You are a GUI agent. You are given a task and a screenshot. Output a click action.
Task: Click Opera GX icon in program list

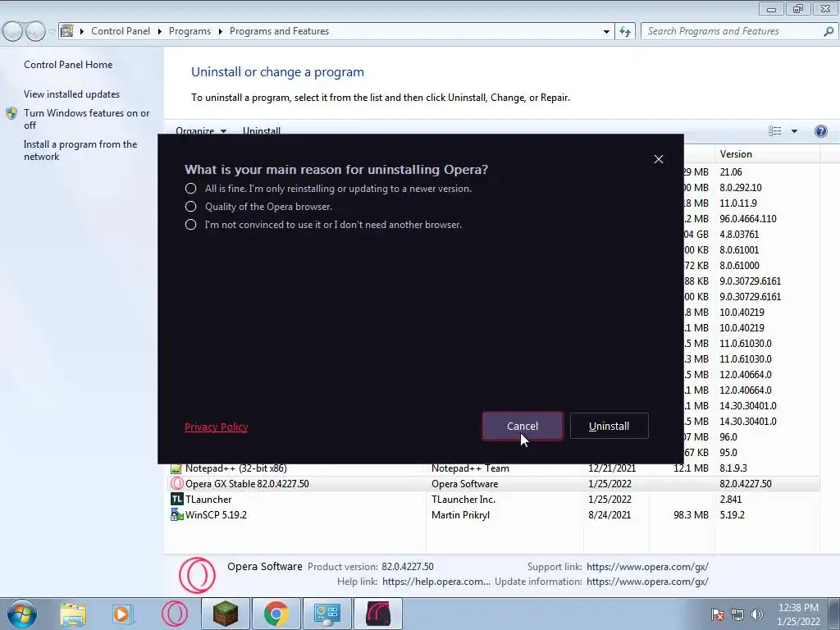(x=176, y=484)
